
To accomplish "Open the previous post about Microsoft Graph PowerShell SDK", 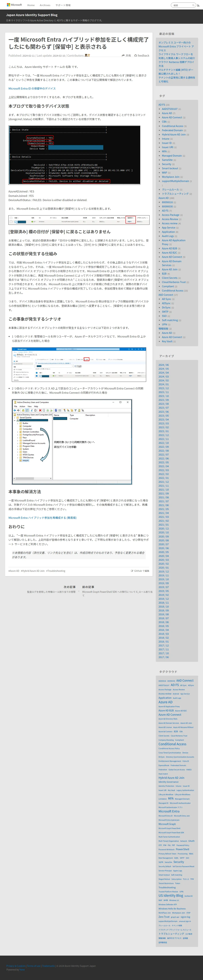I will pyautogui.click(x=117, y=593).
